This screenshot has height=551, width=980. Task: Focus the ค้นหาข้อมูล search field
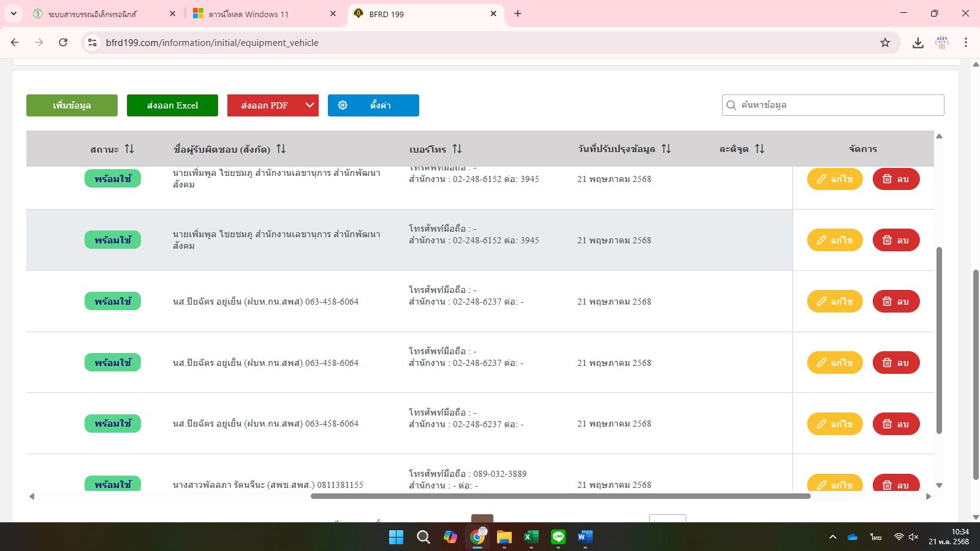point(838,105)
